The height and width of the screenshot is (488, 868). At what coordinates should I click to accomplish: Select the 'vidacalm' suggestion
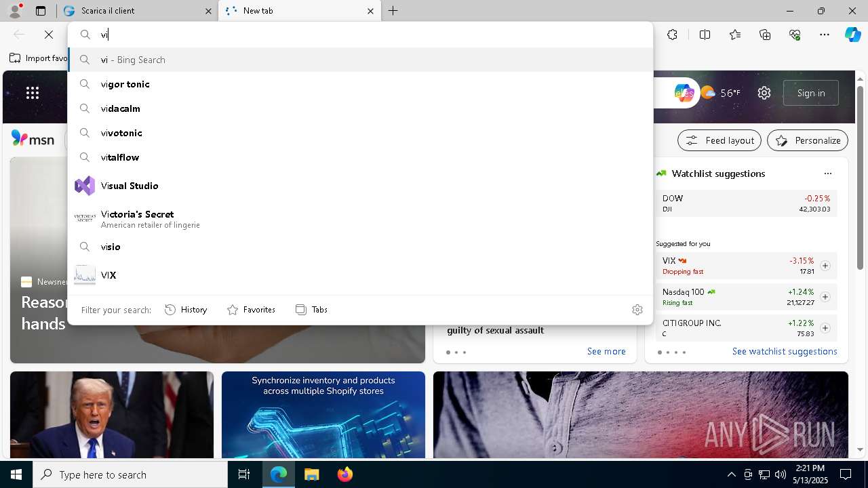(360, 108)
